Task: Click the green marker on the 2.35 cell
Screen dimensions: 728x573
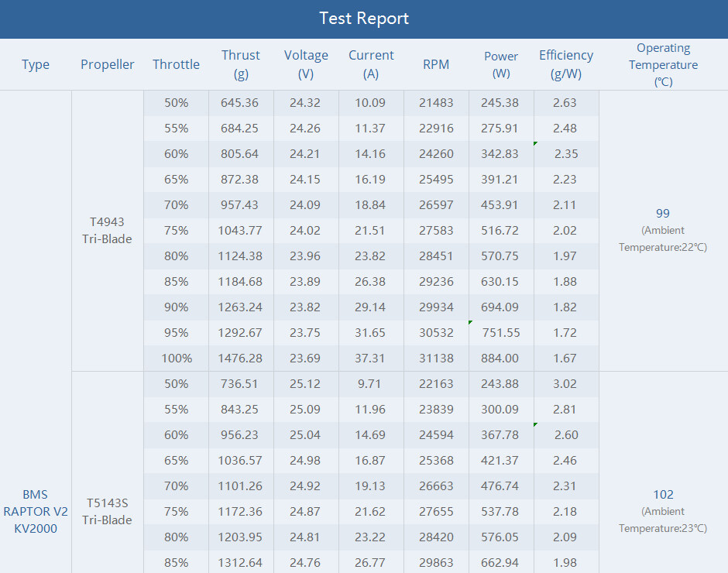Action: click(536, 143)
